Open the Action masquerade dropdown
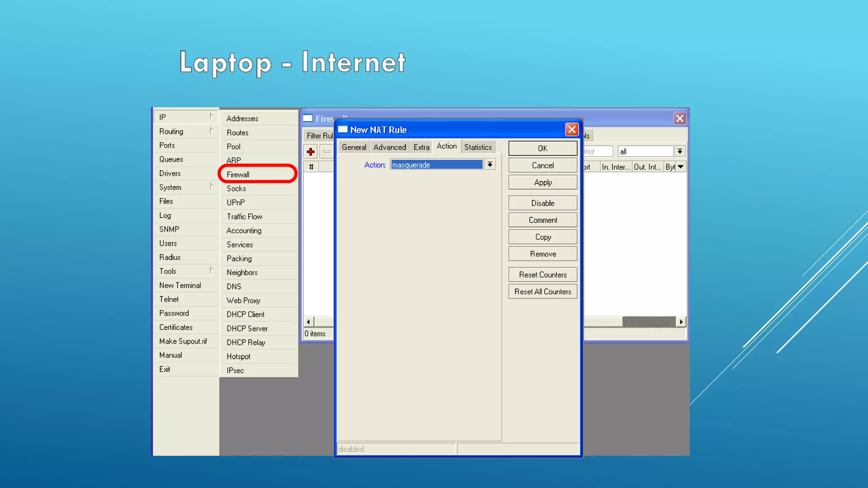 pyautogui.click(x=490, y=165)
